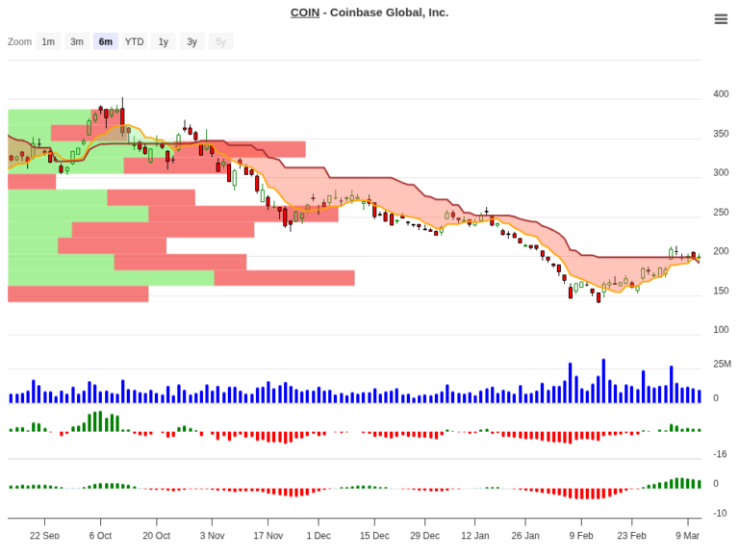Click the 12 Jan date axis label

475,536
